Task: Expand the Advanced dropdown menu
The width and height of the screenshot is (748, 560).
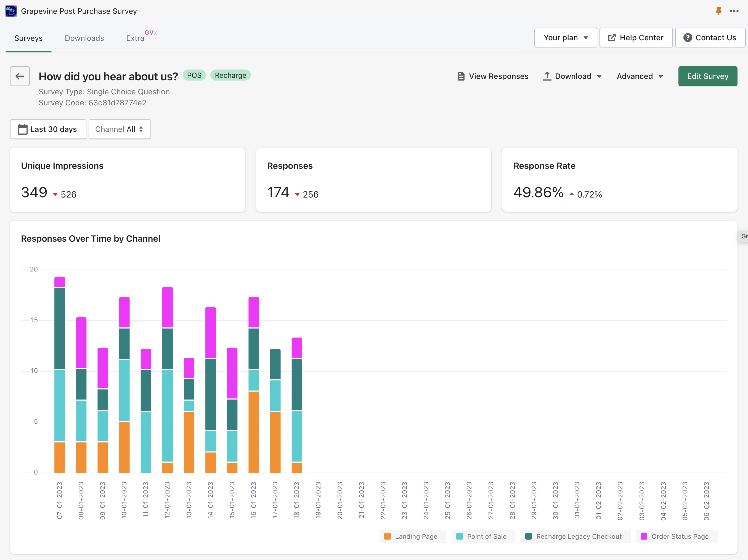Action: coord(640,76)
